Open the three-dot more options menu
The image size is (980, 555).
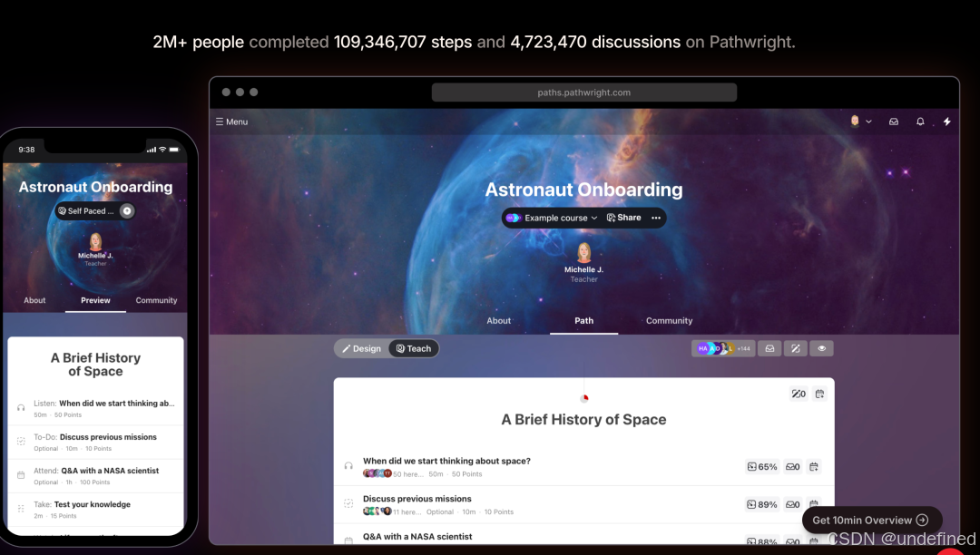pyautogui.click(x=656, y=218)
